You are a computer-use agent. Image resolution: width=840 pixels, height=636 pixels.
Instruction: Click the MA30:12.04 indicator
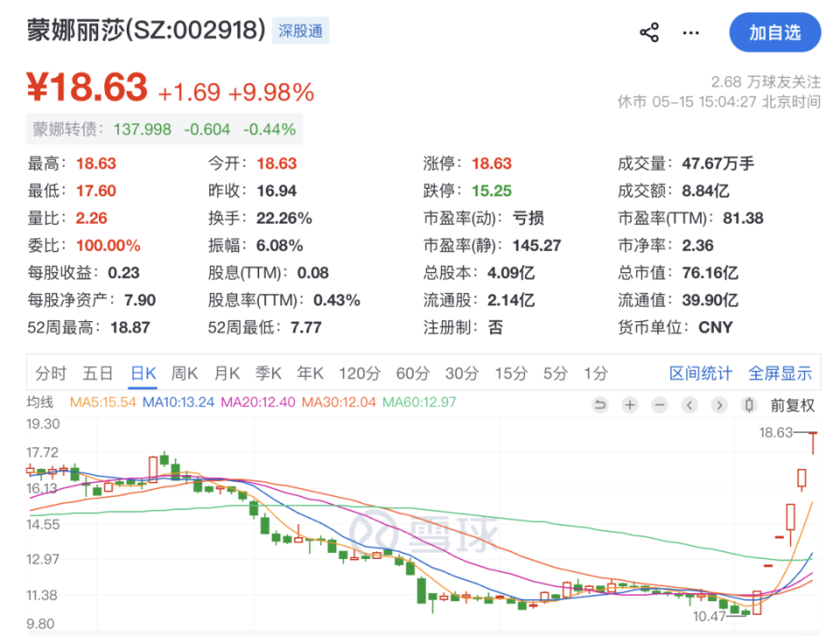point(339,402)
